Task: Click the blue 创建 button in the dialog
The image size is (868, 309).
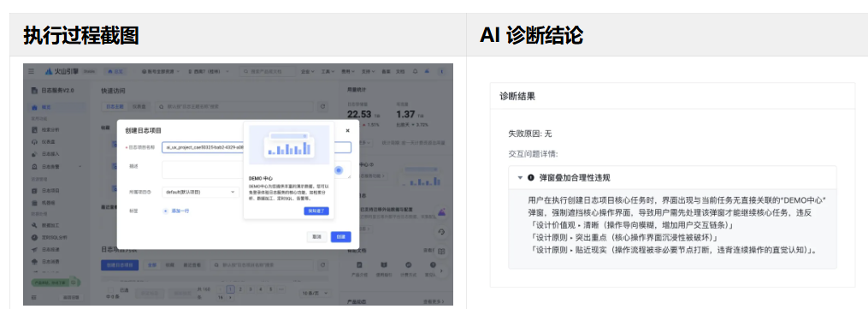Action: click(341, 237)
